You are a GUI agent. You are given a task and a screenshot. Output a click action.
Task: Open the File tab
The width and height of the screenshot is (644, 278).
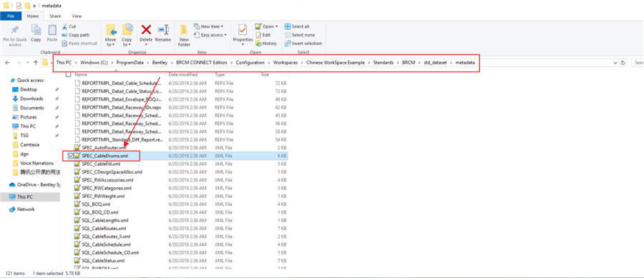pos(11,16)
